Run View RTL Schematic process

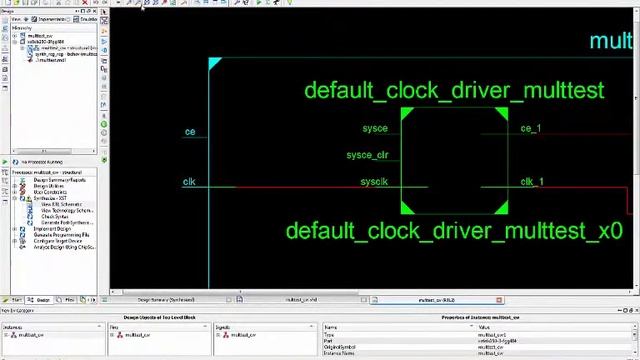[62, 204]
